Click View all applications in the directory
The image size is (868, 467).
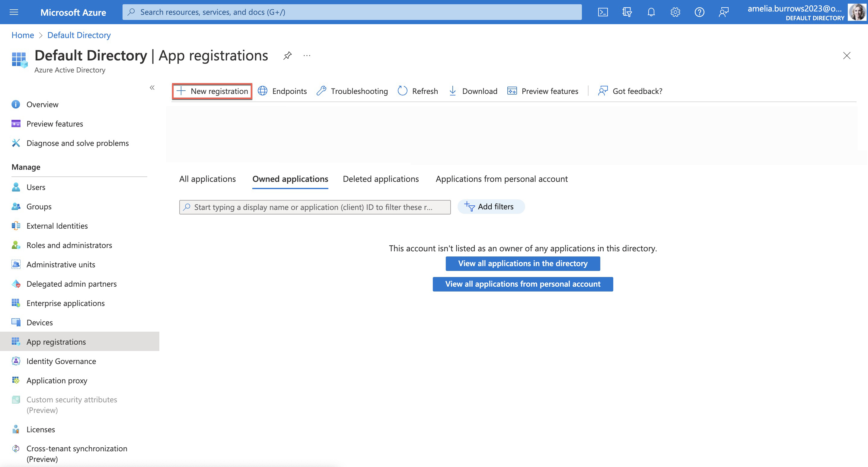pos(523,264)
